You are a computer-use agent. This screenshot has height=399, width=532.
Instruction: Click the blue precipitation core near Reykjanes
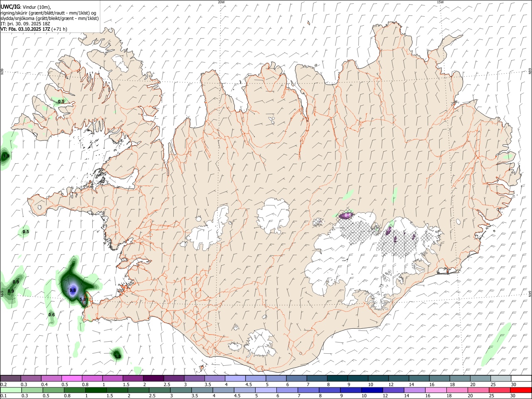click(x=73, y=290)
